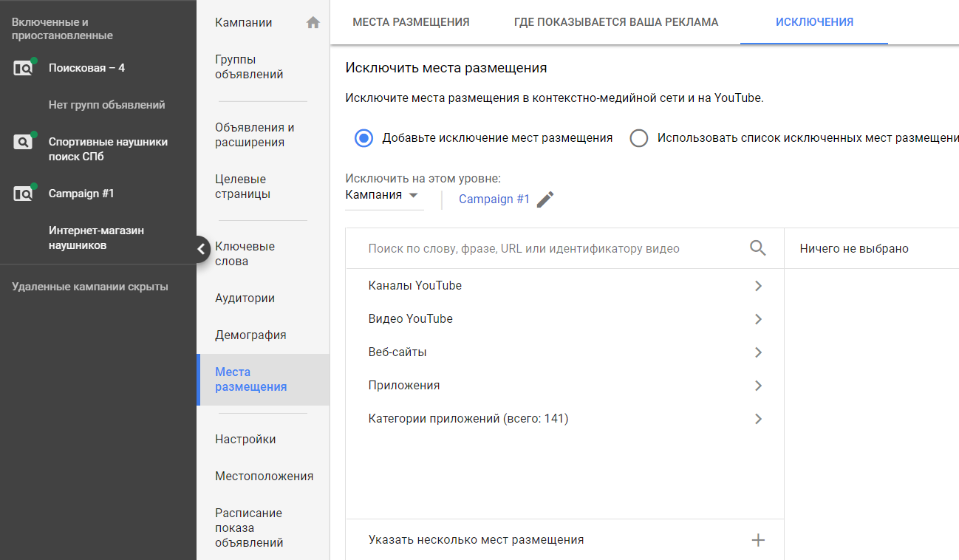Click the pencil edit icon beside Campaign #1

tap(545, 199)
